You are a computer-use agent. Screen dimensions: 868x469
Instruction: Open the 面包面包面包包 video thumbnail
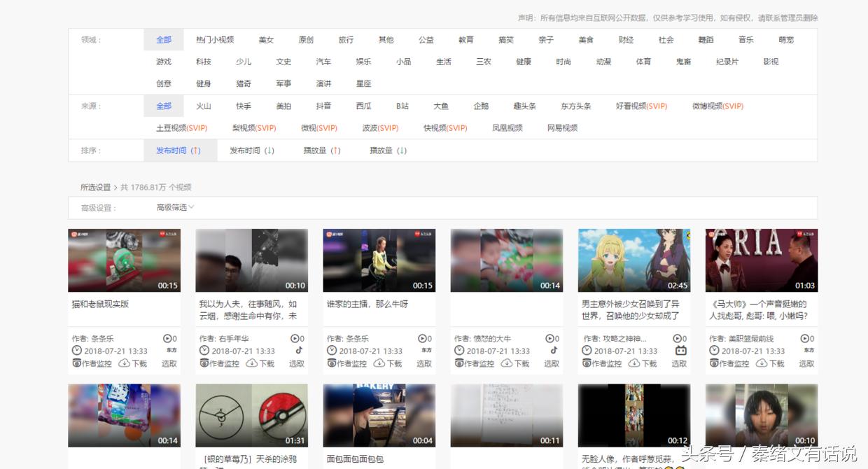[x=379, y=415]
